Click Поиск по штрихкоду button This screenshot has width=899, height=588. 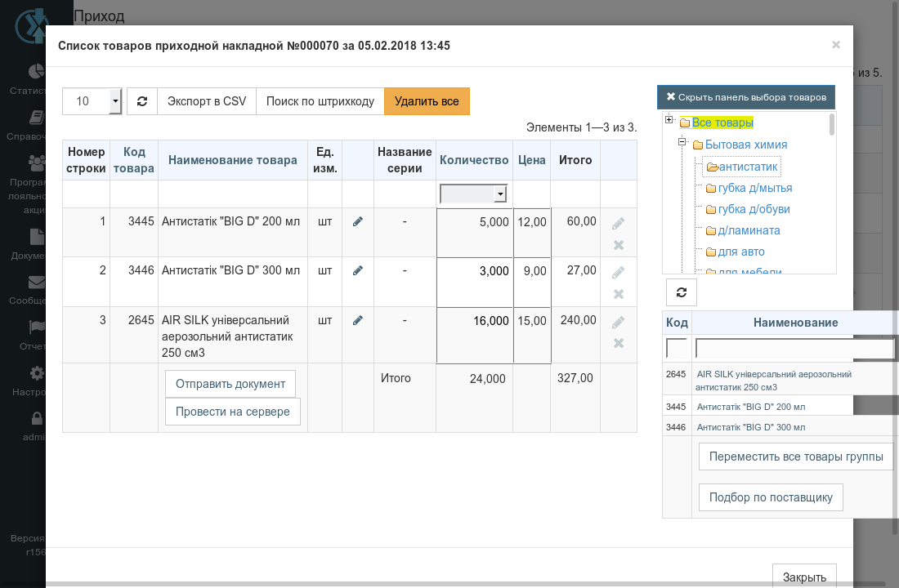320,101
